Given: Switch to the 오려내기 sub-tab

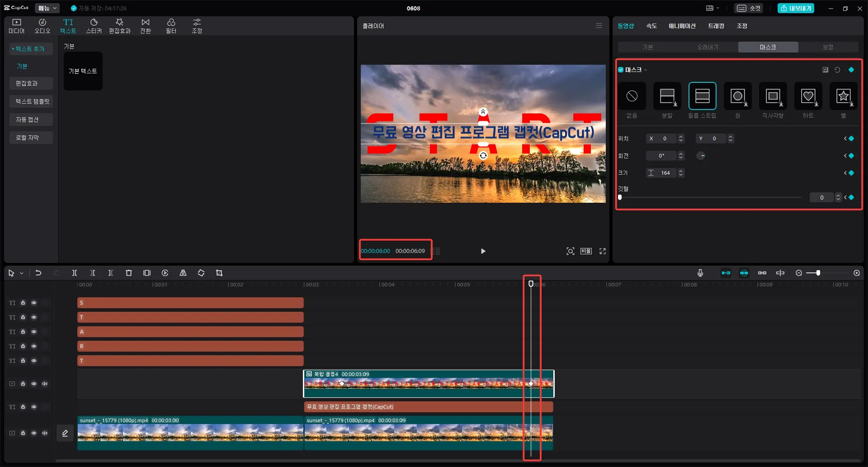Looking at the screenshot, I should coord(708,47).
